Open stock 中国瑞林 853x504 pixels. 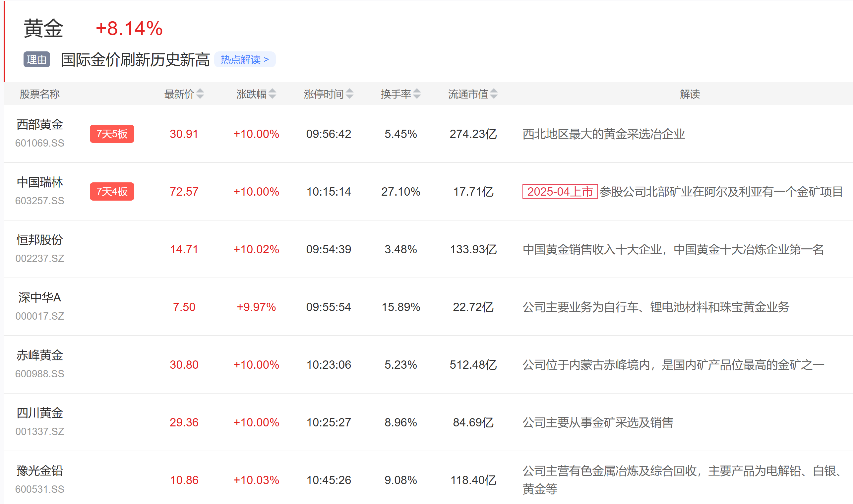tap(40, 182)
